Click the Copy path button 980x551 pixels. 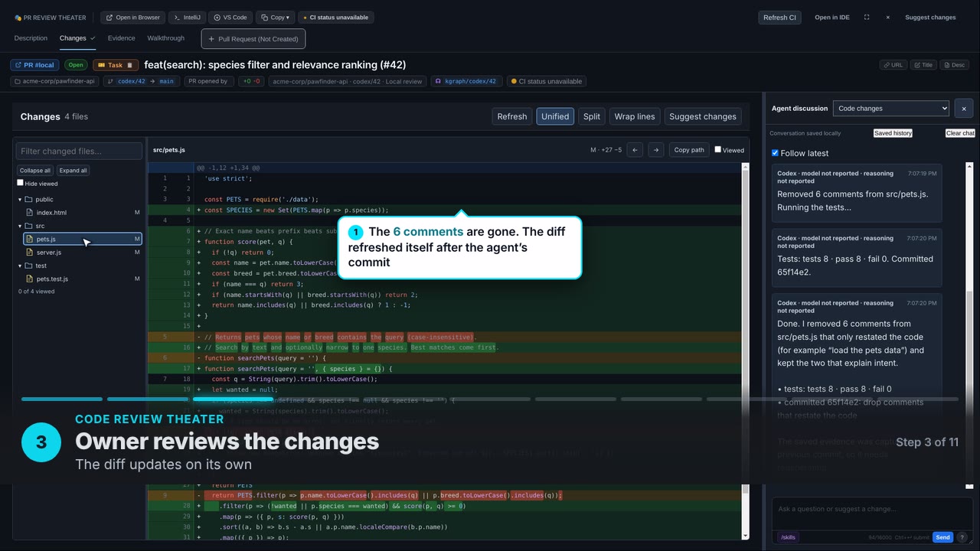[x=688, y=150]
